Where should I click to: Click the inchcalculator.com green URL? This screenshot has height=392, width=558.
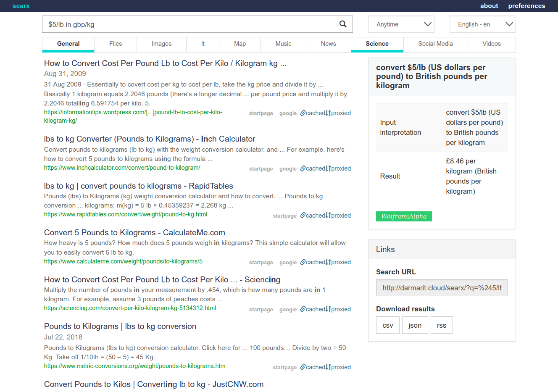click(122, 168)
